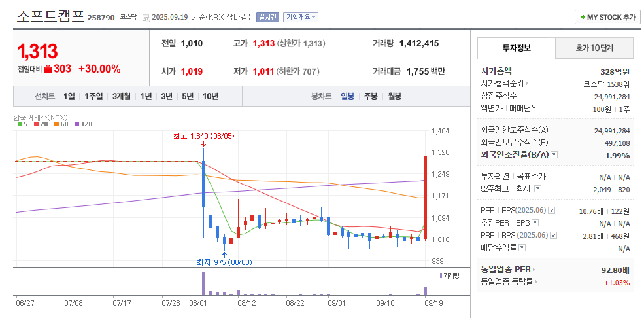Viewport: 644px width, 318px height.
Task: Select the 일봉 daily candle chart
Action: pos(347,97)
